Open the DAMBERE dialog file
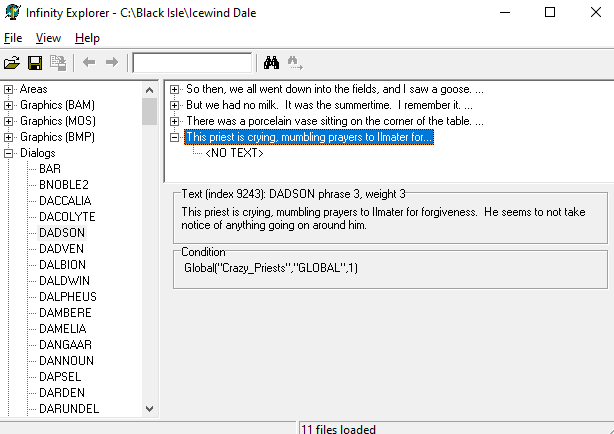614x434 pixels. coord(65,313)
